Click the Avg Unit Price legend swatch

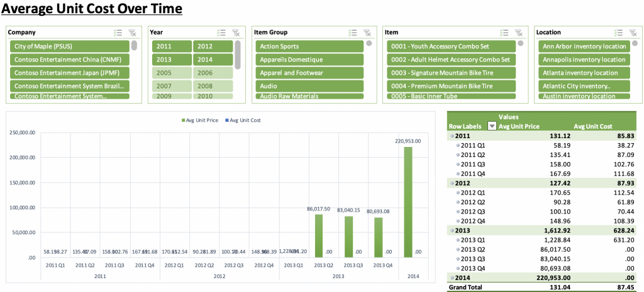coord(182,120)
